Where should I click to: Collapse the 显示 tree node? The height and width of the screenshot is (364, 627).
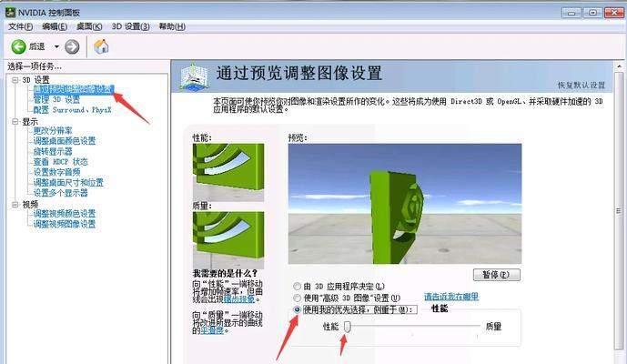pyautogui.click(x=15, y=122)
